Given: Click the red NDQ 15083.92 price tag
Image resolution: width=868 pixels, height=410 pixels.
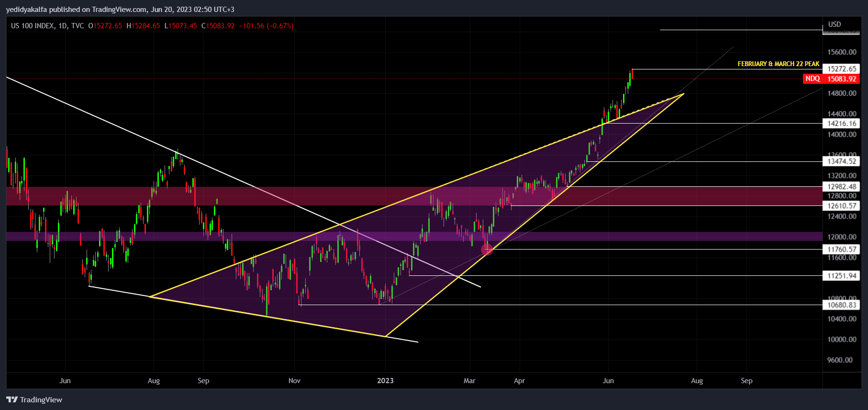Looking at the screenshot, I should (x=831, y=79).
